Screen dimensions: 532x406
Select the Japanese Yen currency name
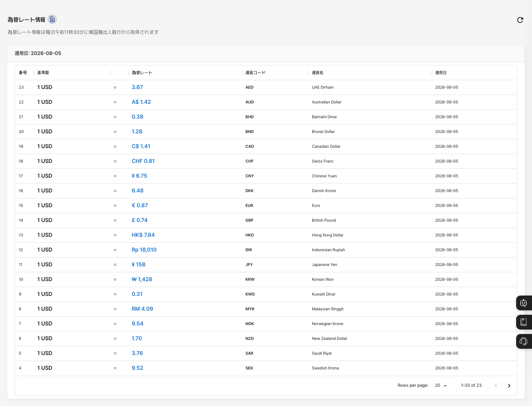tap(324, 265)
